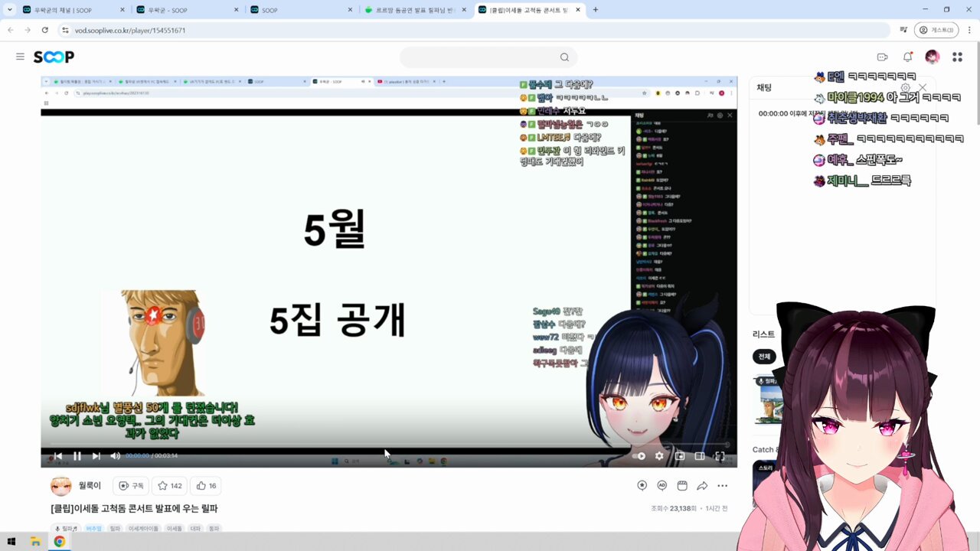
Task: Seek on the video progress bar
Action: 389,445
